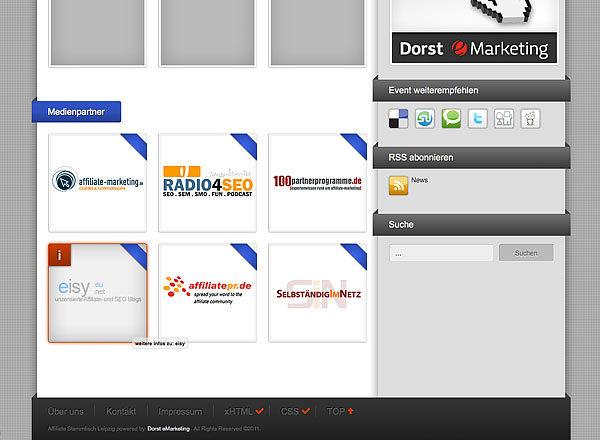Open the affiliatepr.de partner card

click(x=207, y=293)
